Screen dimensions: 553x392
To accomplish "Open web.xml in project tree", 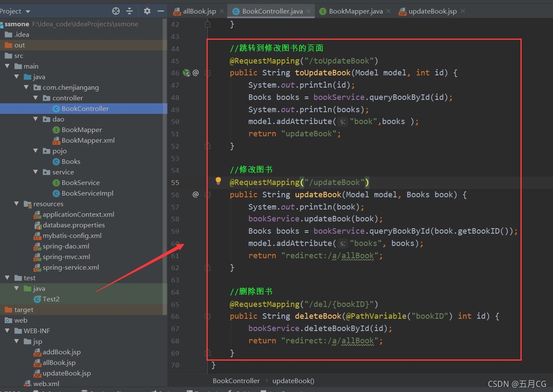I will pos(46,384).
